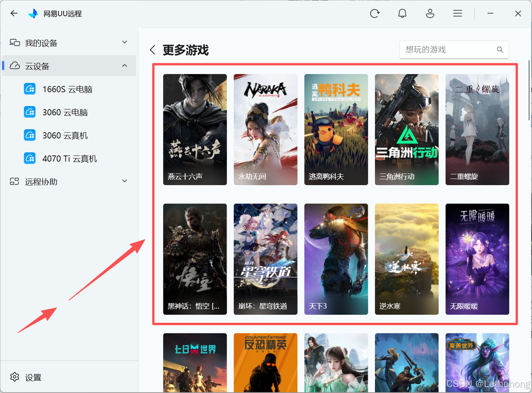Viewport: 532px width, 393px height.
Task: Open the 崩坏：星穹铁道 game card
Action: [266, 259]
